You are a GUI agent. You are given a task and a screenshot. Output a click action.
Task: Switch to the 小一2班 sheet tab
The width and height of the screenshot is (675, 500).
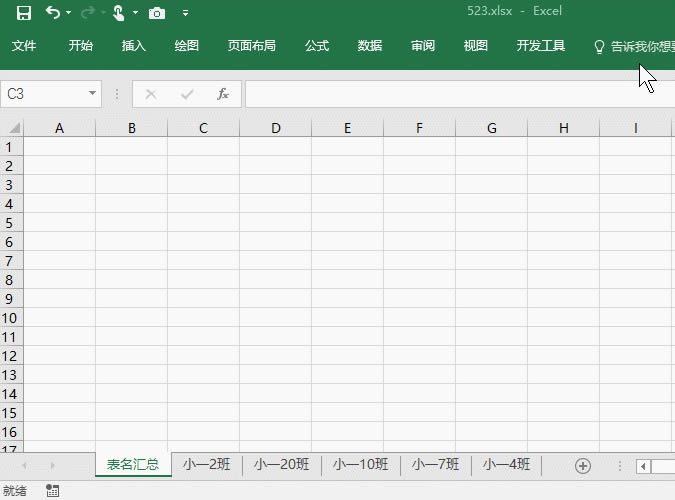[x=207, y=464]
